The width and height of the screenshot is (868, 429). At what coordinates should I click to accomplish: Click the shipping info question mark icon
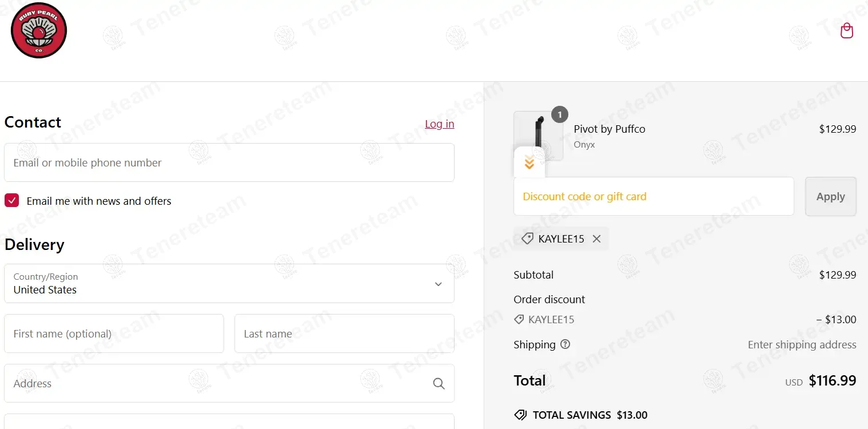point(565,344)
